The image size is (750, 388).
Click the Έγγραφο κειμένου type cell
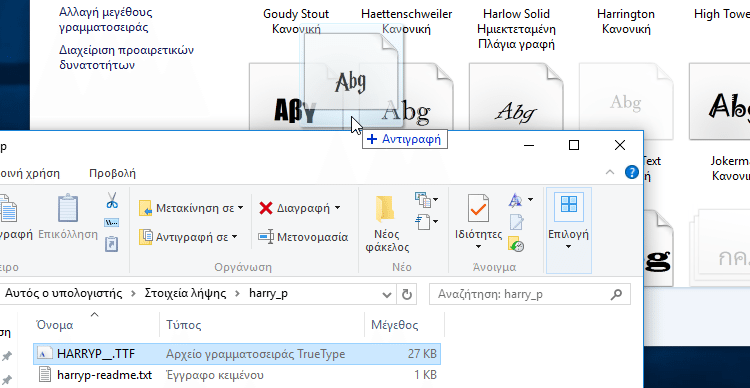[x=215, y=374]
